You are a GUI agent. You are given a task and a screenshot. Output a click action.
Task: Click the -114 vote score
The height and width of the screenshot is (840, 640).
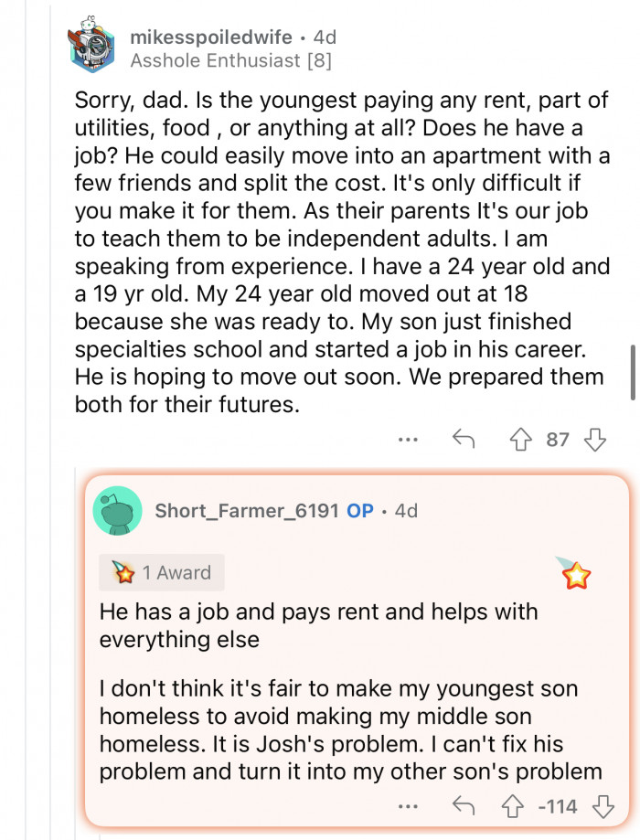(557, 806)
